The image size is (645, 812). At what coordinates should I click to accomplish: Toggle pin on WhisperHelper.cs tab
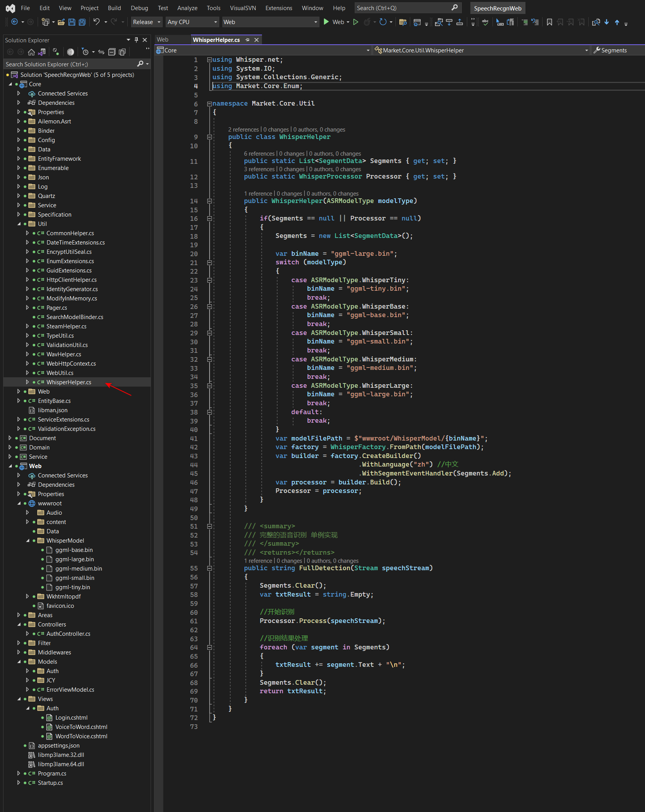(x=248, y=40)
